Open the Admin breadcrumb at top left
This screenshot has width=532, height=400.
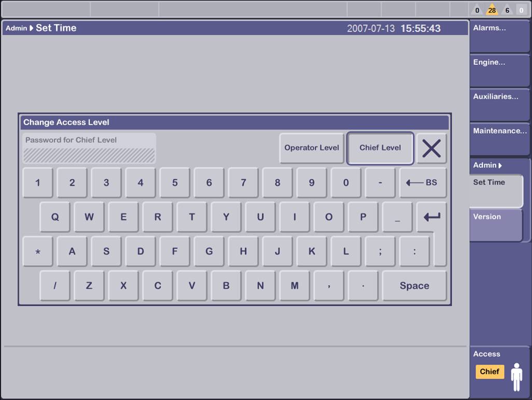16,28
